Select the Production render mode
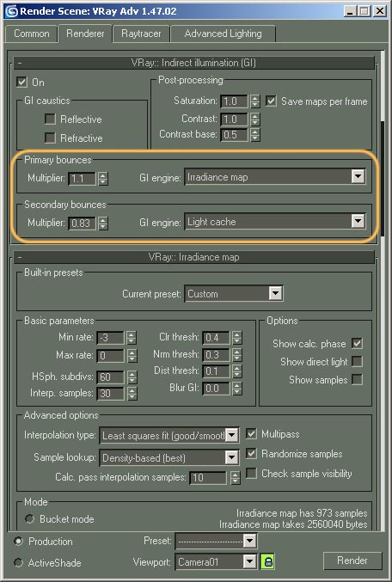392x582 pixels. (19, 542)
